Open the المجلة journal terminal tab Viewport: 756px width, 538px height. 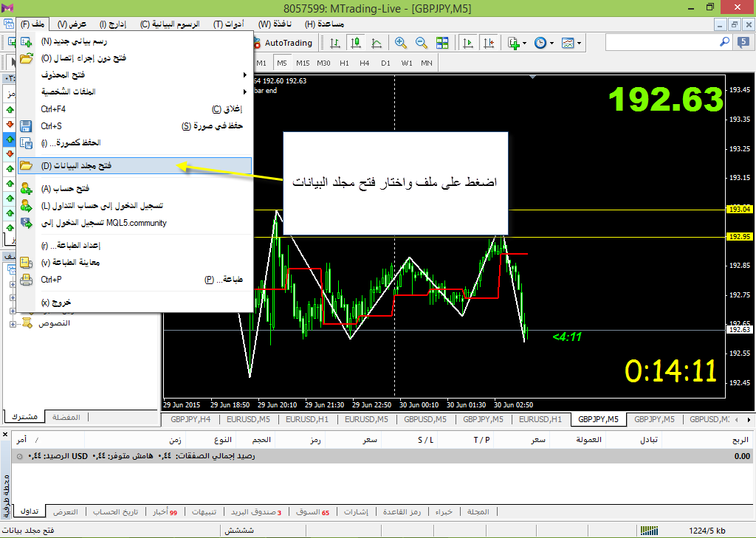(478, 512)
